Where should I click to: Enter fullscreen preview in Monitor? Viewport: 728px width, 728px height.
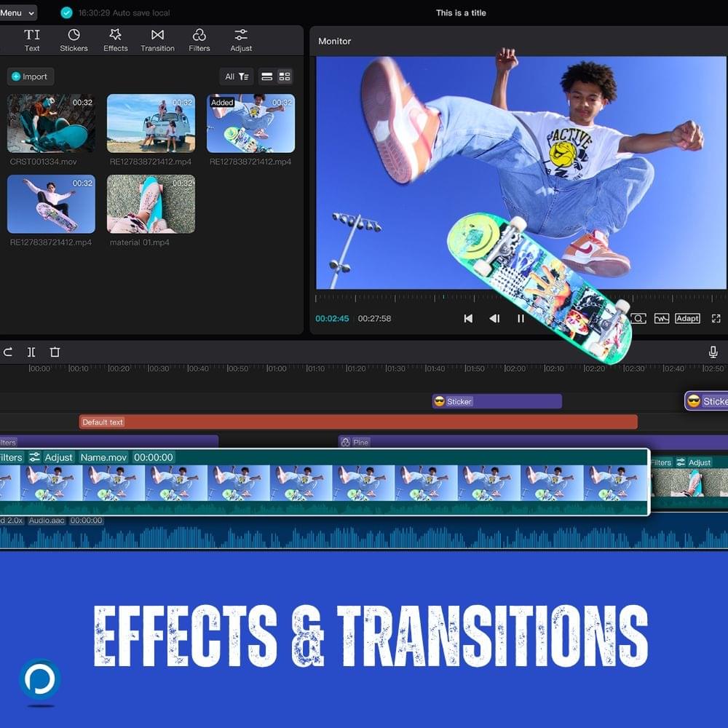(716, 319)
